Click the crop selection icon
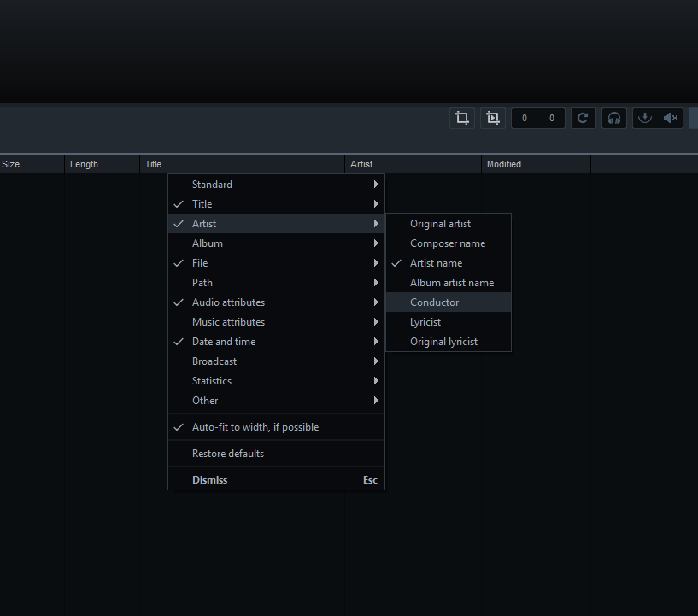 [x=462, y=118]
